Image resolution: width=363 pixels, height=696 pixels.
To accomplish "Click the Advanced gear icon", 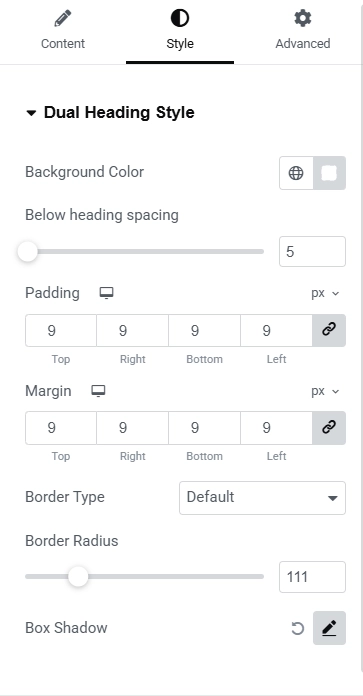I will click(x=303, y=18).
